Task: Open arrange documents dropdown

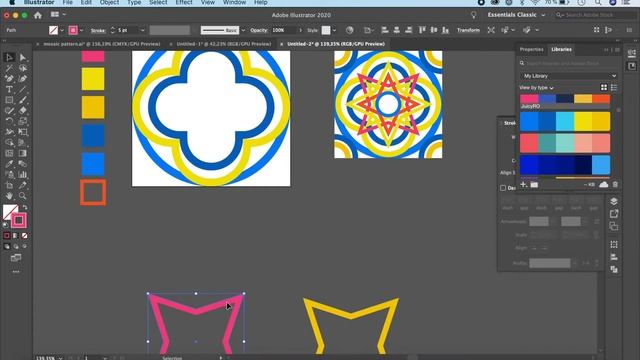Action: tap(58, 15)
